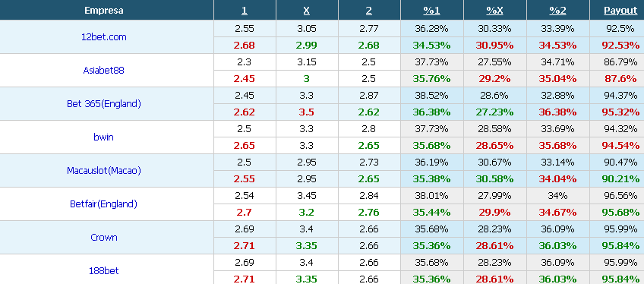Screen dimensions: 644x284
Task: Open the Asiabet88 bookmaker link
Action: (103, 70)
